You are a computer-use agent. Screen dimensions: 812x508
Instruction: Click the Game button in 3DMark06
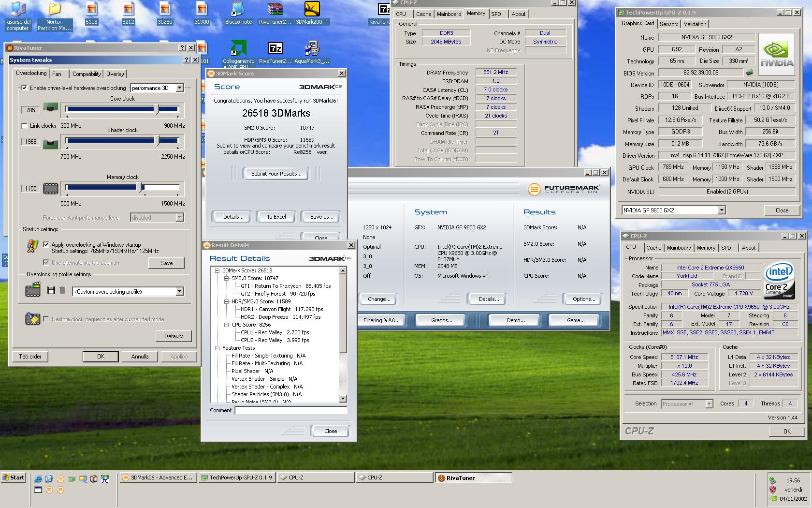[576, 320]
